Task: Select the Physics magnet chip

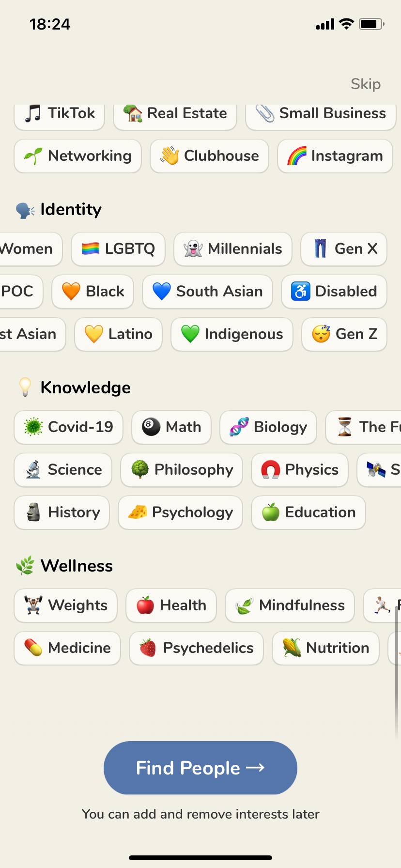Action: point(300,470)
